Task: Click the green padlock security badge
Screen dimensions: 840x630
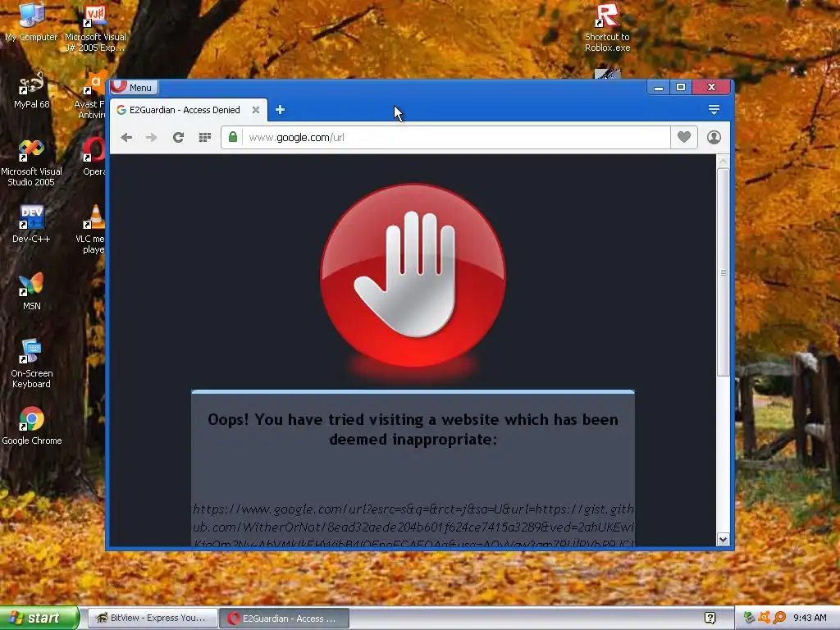Action: point(232,137)
